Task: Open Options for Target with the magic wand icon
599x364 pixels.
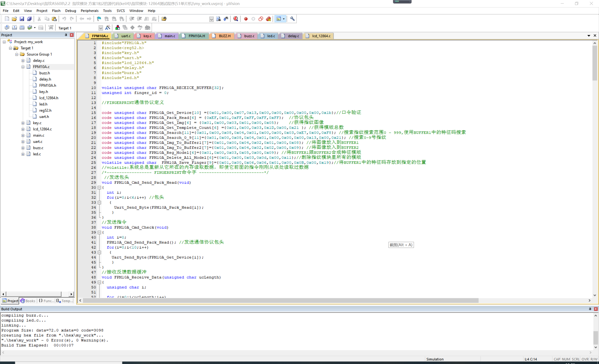Action: click(x=108, y=27)
